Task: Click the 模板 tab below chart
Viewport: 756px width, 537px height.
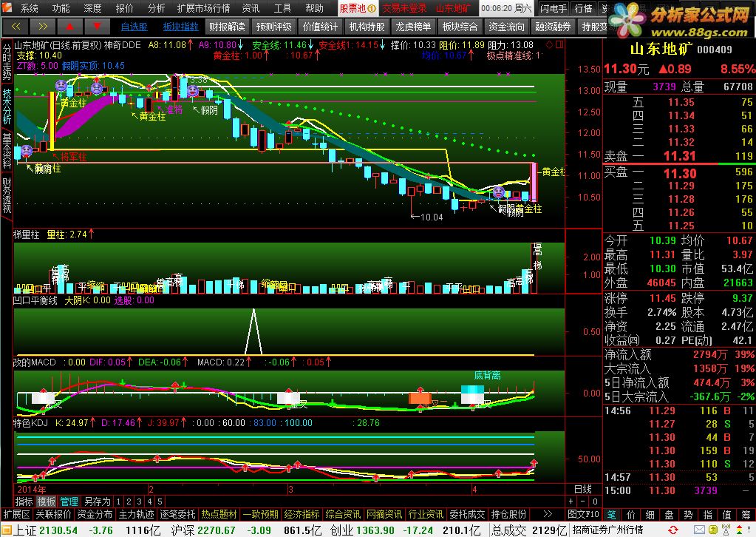Action: click(x=47, y=501)
